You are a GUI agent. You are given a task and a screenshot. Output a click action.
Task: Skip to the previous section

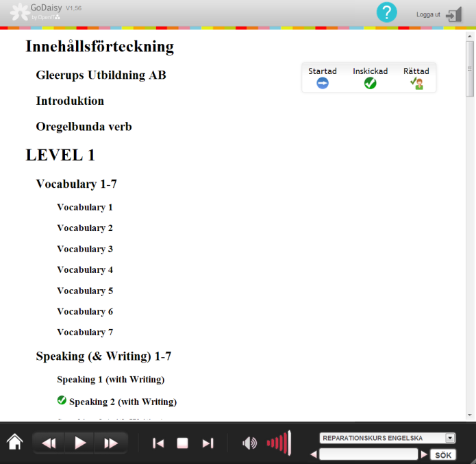click(158, 443)
